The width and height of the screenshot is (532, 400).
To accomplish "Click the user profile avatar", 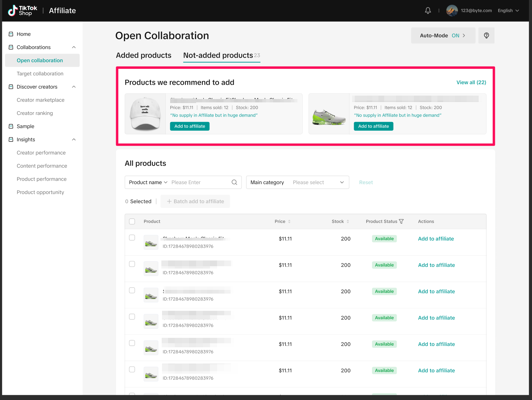I will (x=452, y=10).
